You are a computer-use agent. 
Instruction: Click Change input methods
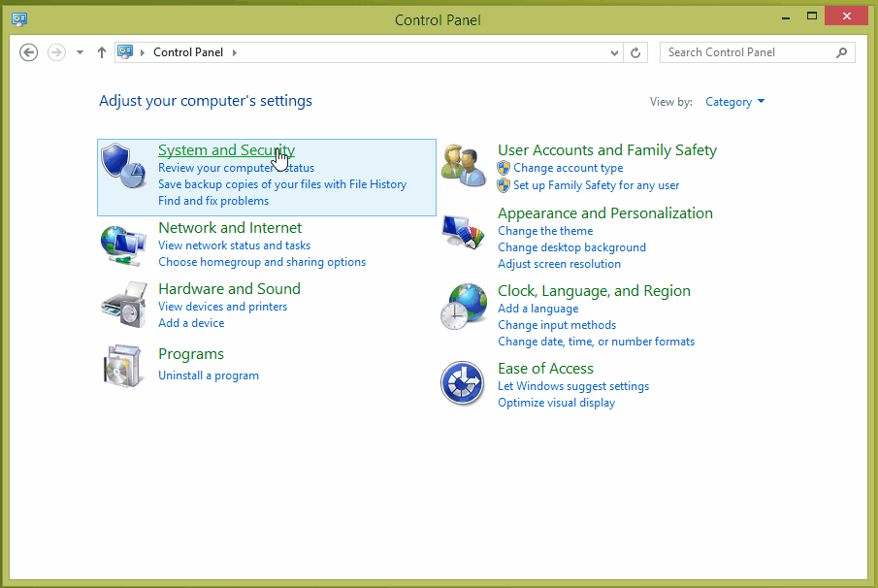coord(557,325)
